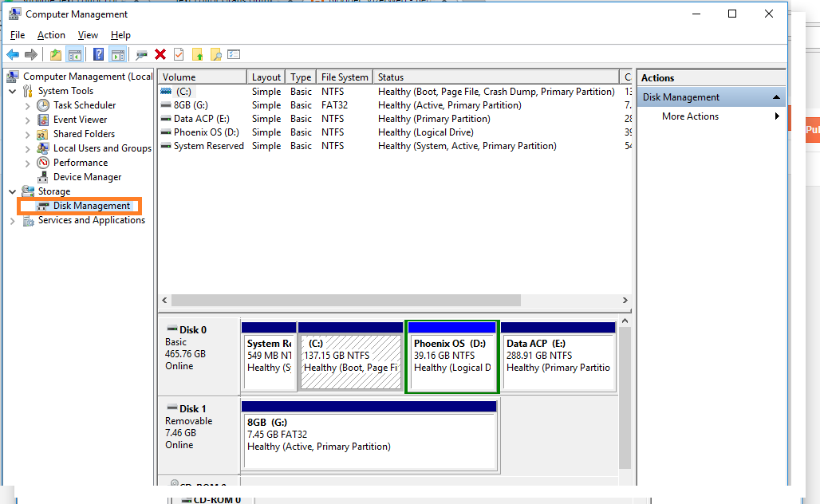Viewport: 820px width, 504px height.
Task: Select the Phoenix OS (D:) volume row
Action: pos(395,132)
